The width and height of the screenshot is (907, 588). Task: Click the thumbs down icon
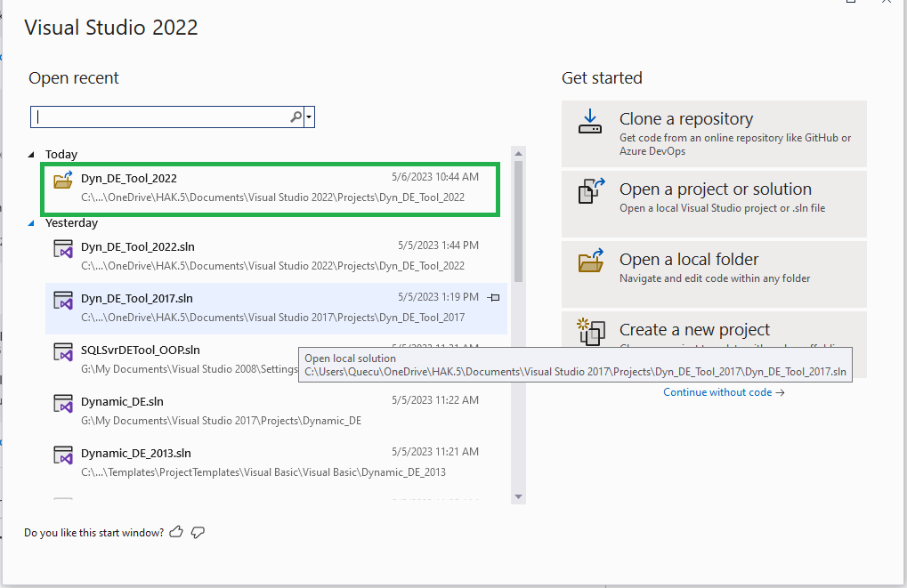point(197,531)
